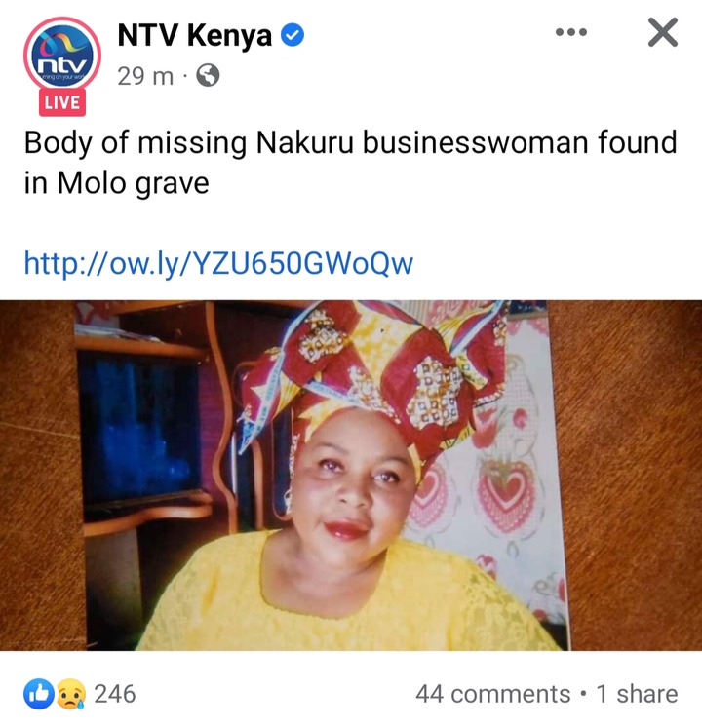Click the wooden tabletop beside the printed photo
The height and width of the screenshot is (728, 702).
[x=634, y=474]
